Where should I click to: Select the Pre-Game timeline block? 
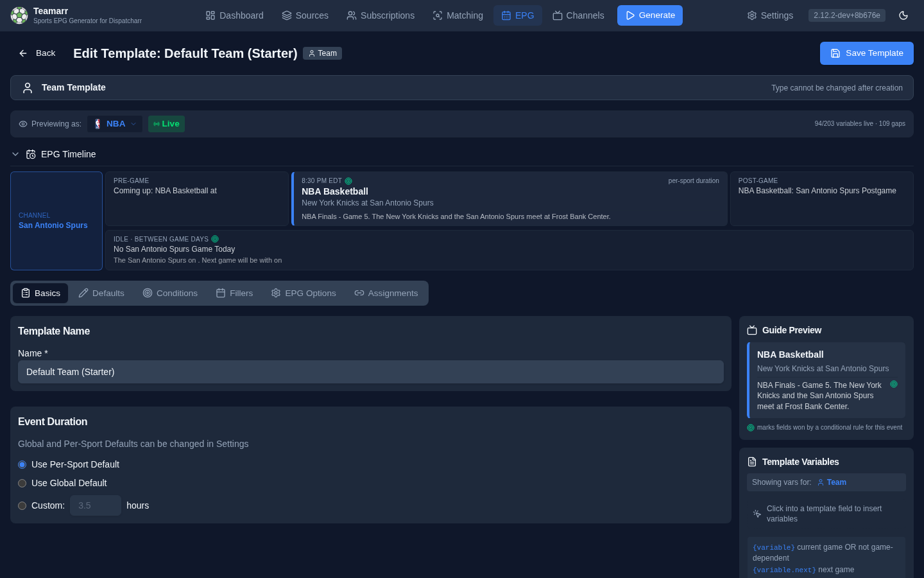tap(197, 198)
